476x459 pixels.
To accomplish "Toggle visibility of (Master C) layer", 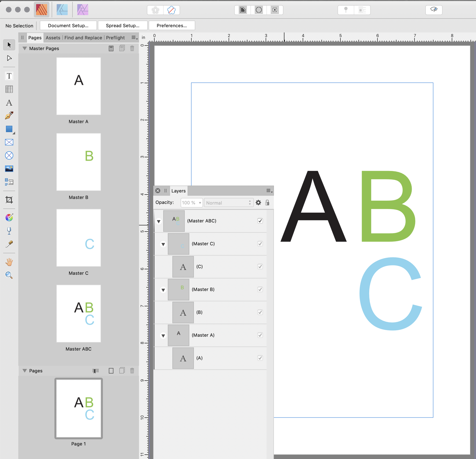I will (x=260, y=244).
